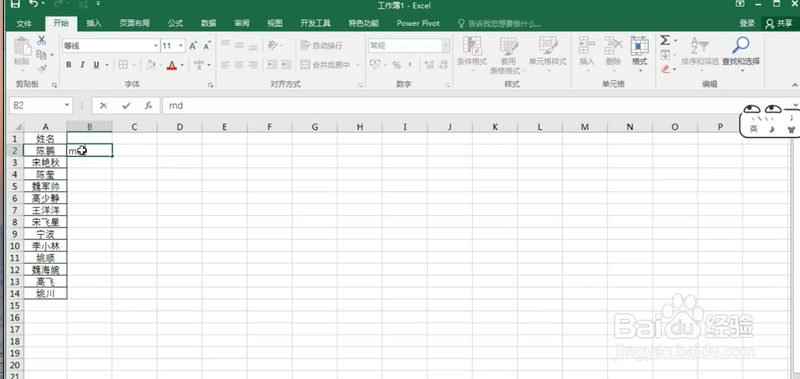Select cell containing 宋艳秋
800x379 pixels.
45,163
